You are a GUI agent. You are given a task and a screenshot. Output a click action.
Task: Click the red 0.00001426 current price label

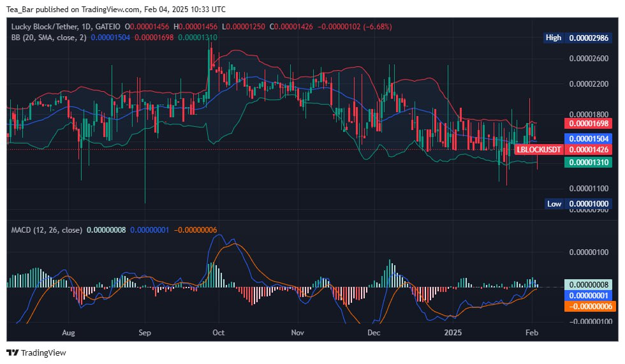588,150
